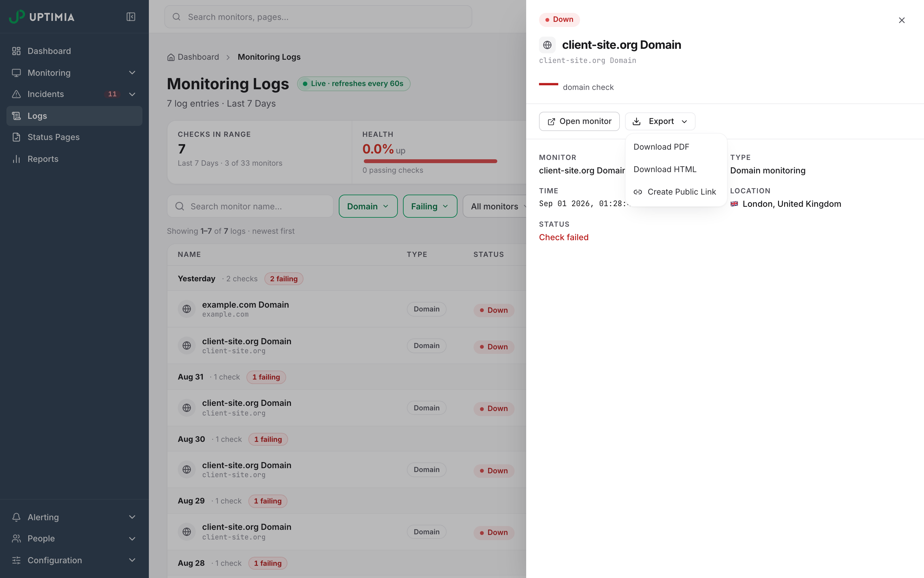This screenshot has height=578, width=924.
Task: Click the Incidents warning triangle icon
Action: pyautogui.click(x=16, y=94)
